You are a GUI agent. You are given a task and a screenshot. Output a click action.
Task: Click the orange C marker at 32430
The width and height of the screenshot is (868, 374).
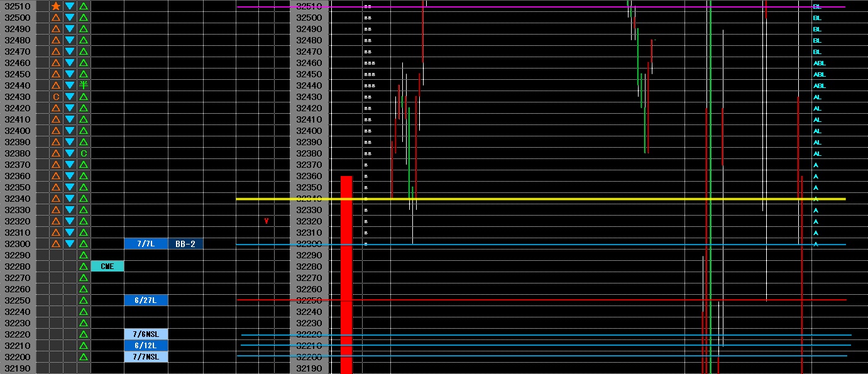(56, 97)
